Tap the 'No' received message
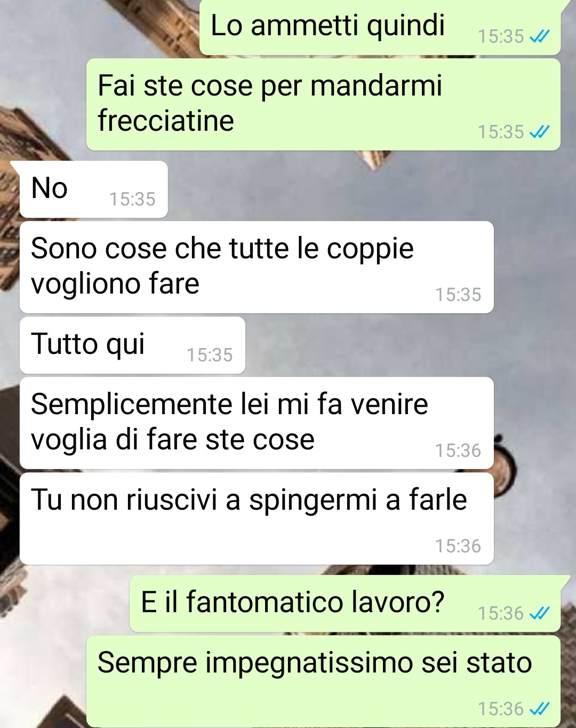This screenshot has height=728, width=576. [x=94, y=189]
